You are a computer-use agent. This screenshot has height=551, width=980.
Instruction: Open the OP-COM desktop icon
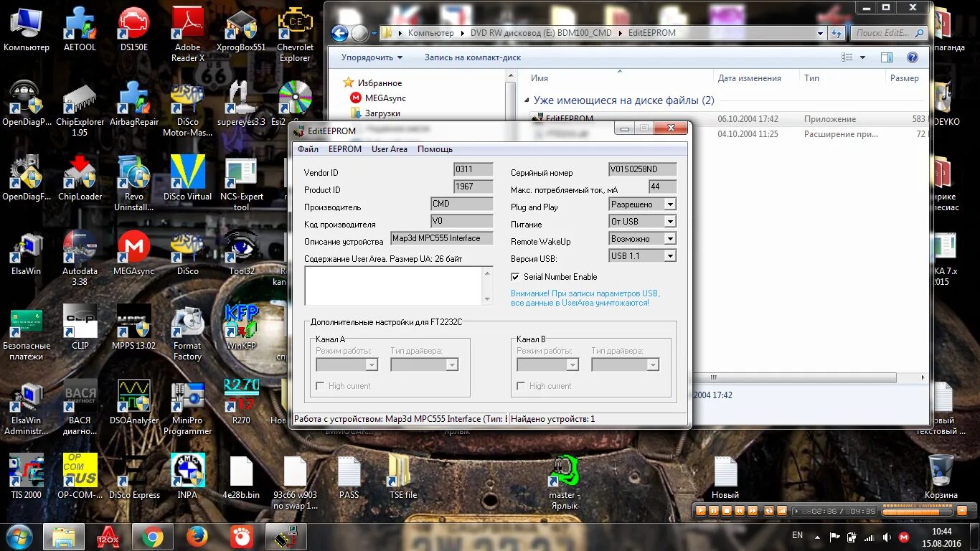click(80, 478)
